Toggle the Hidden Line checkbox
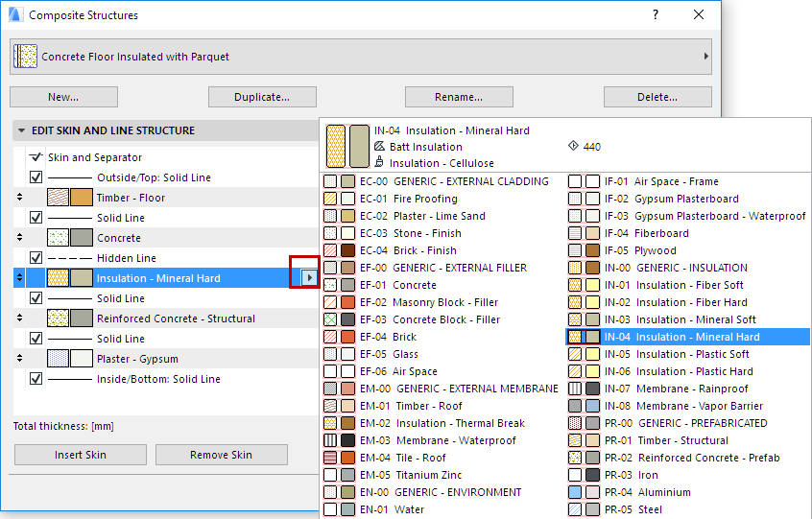 point(36,258)
